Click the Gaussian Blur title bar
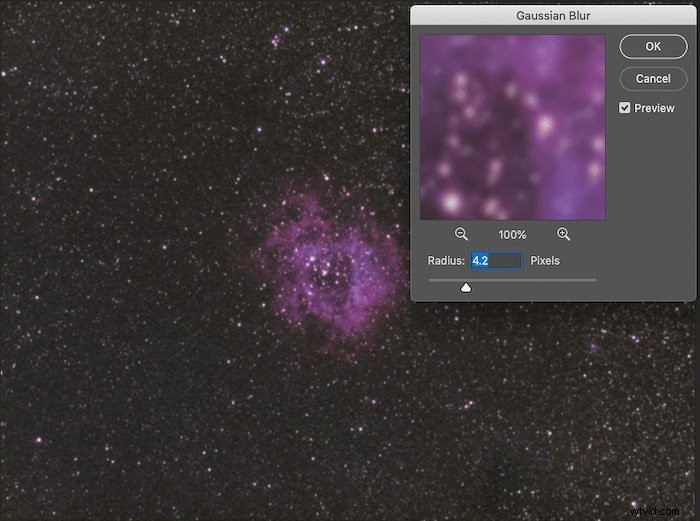700x521 pixels. 553,16
